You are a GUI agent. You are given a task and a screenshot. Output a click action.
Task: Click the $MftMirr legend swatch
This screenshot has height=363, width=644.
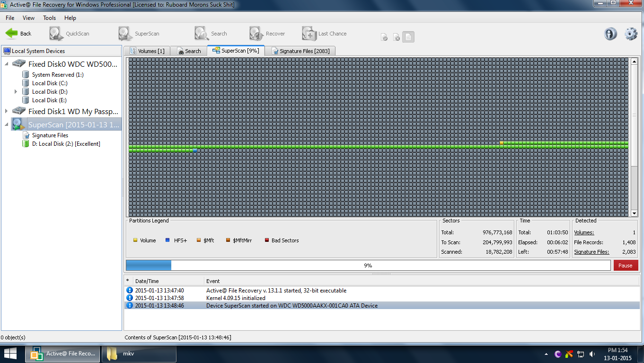click(228, 240)
